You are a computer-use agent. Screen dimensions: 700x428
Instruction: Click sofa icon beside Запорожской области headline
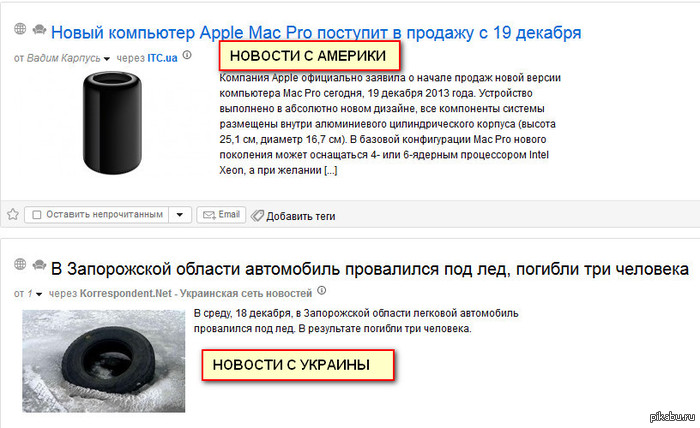coord(39,264)
